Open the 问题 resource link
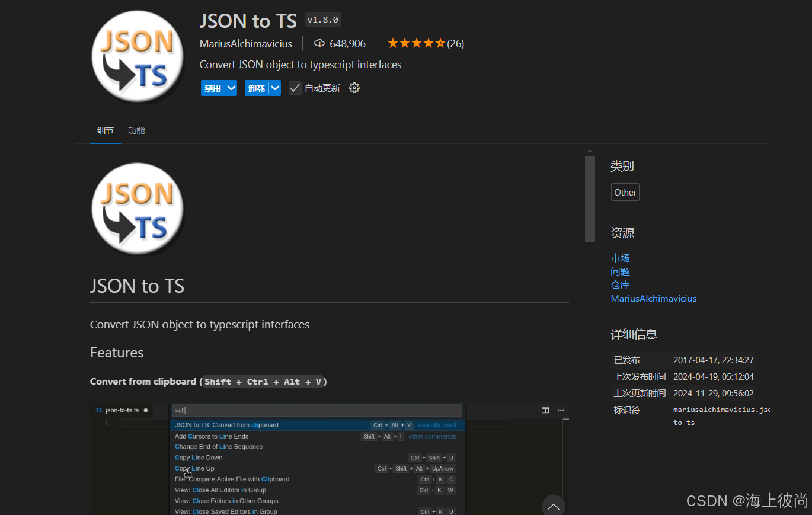Image resolution: width=812 pixels, height=515 pixels. click(x=621, y=271)
